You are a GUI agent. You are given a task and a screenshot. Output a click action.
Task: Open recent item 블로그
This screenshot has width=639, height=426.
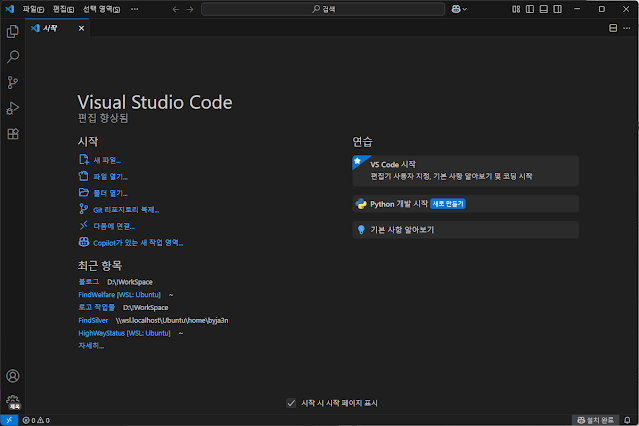[x=88, y=282]
